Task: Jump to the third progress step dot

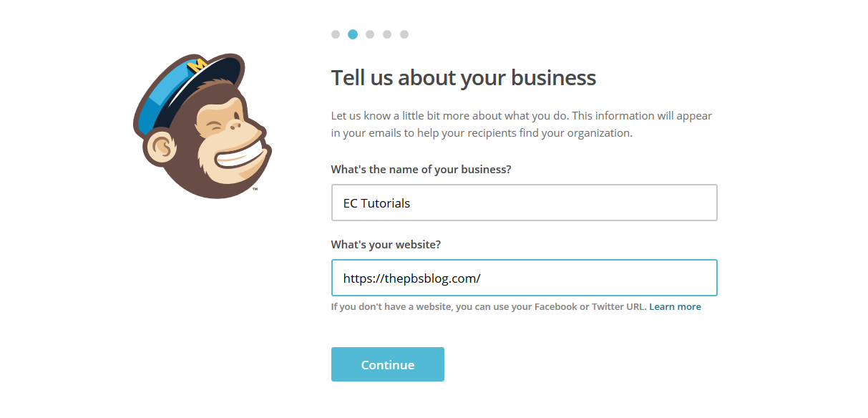Action: (370, 34)
